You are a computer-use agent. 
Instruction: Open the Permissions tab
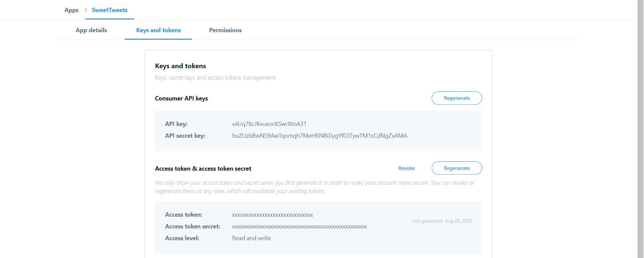pos(225,30)
